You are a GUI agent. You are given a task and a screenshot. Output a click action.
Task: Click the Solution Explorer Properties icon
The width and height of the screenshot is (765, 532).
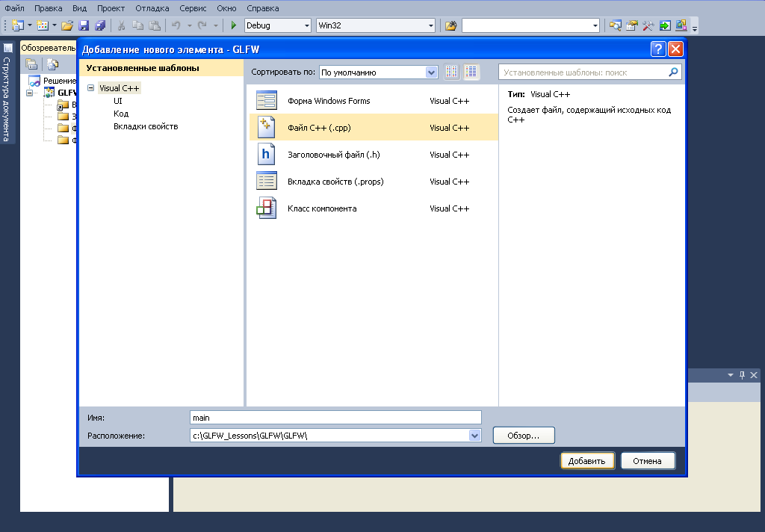pyautogui.click(x=31, y=64)
